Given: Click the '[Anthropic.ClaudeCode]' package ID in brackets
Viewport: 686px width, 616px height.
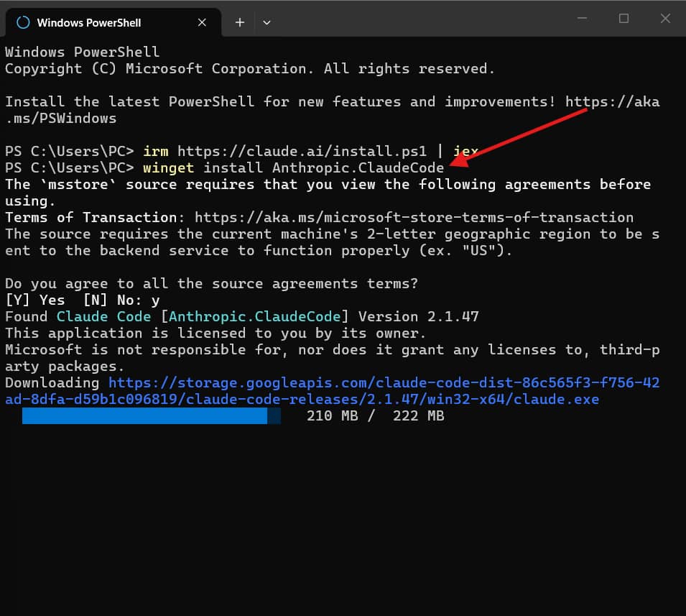Looking at the screenshot, I should tap(254, 316).
